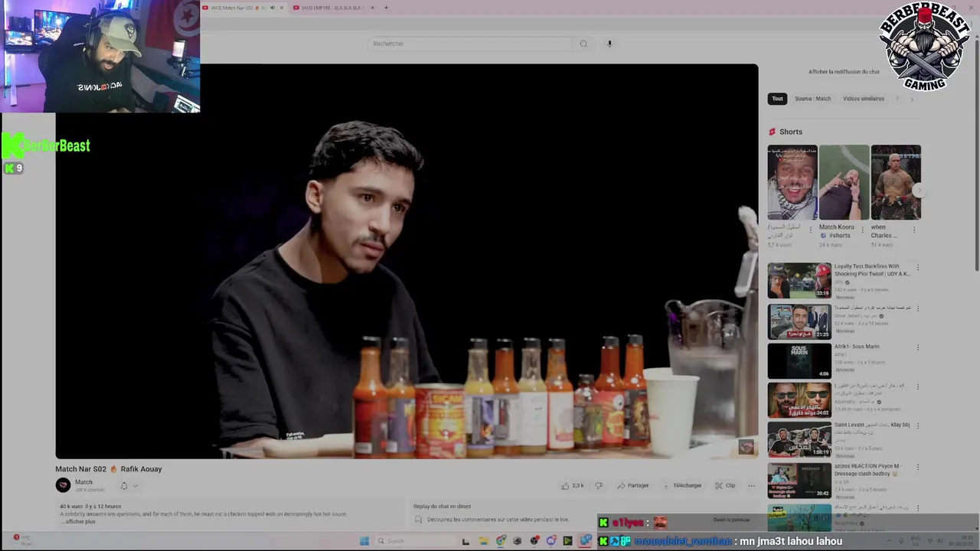
Task: Open the Match channel name link
Action: click(x=83, y=482)
